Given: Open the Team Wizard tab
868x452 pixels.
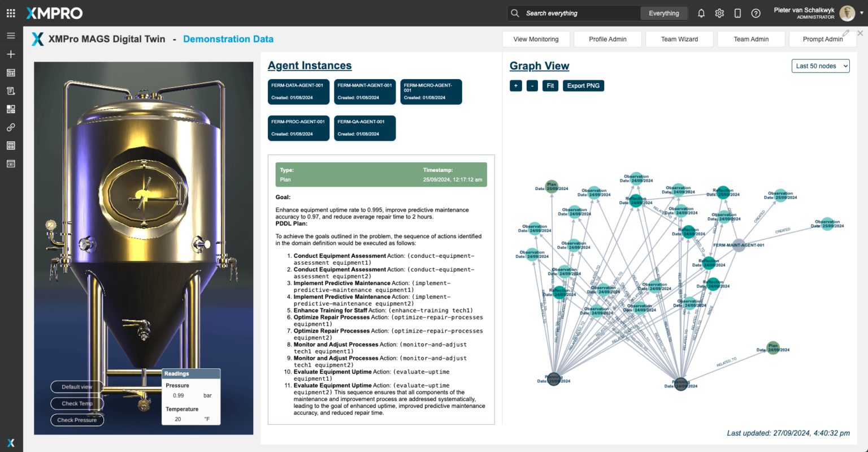Looking at the screenshot, I should [x=679, y=39].
